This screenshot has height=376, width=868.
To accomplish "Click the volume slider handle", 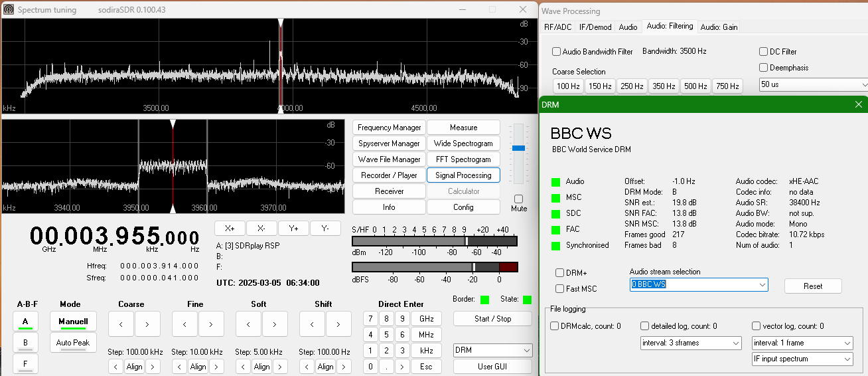I will click(519, 147).
